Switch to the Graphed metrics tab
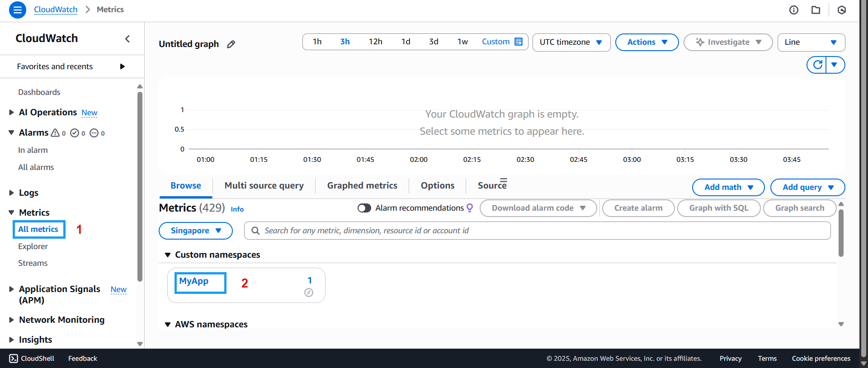Image resolution: width=868 pixels, height=368 pixels. pyautogui.click(x=362, y=185)
